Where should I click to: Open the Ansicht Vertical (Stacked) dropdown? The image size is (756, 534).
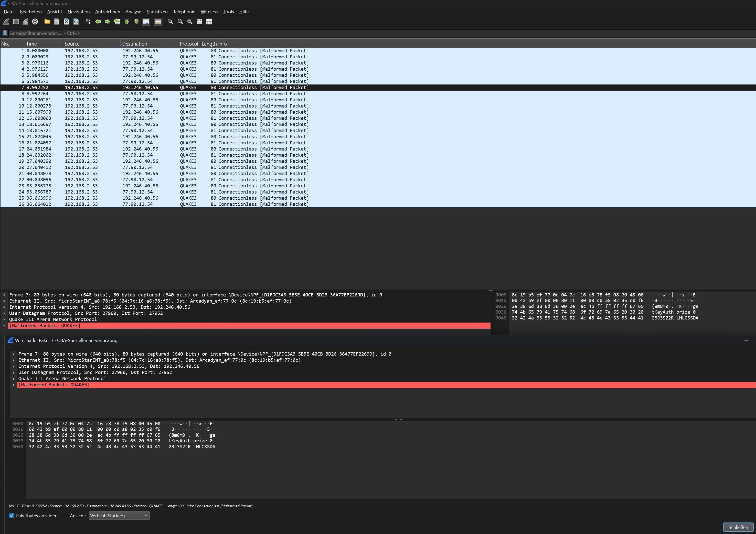point(119,516)
